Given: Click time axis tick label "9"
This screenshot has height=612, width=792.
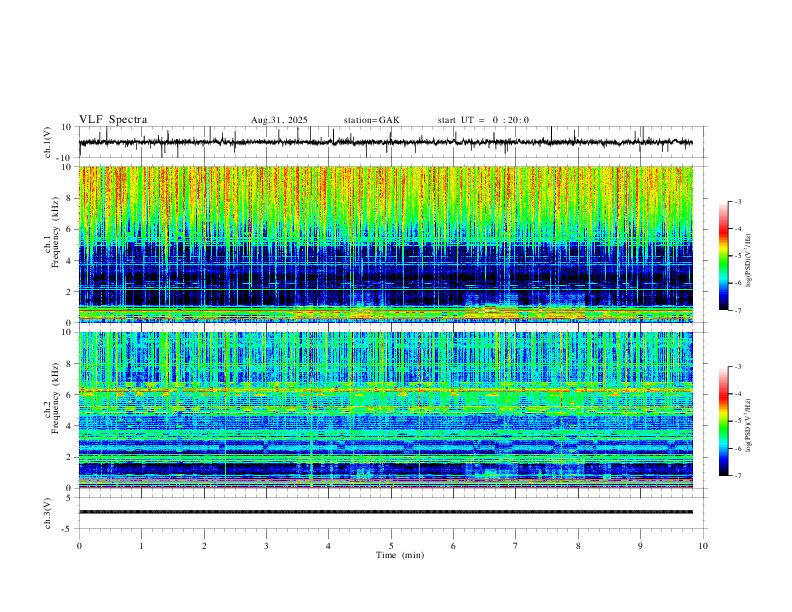Looking at the screenshot, I should click(640, 546).
